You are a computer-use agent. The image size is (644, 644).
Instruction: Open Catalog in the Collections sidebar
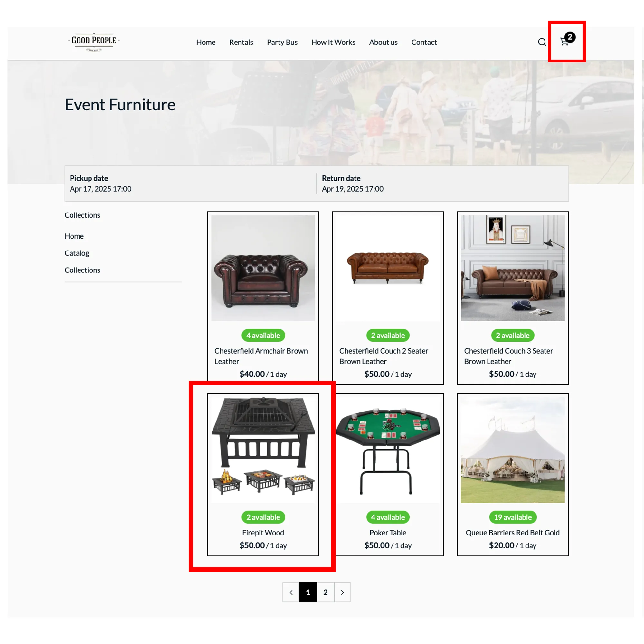(77, 253)
